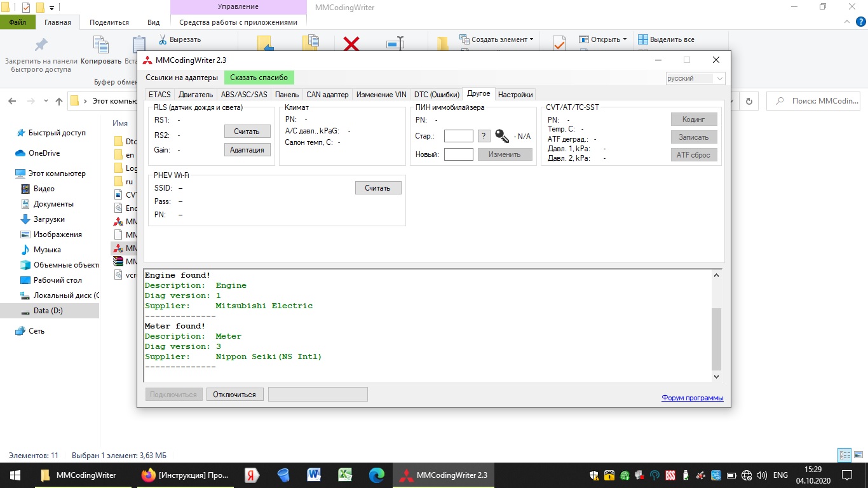This screenshot has width=868, height=488.
Task: Open the ETACS tab
Action: (x=159, y=95)
